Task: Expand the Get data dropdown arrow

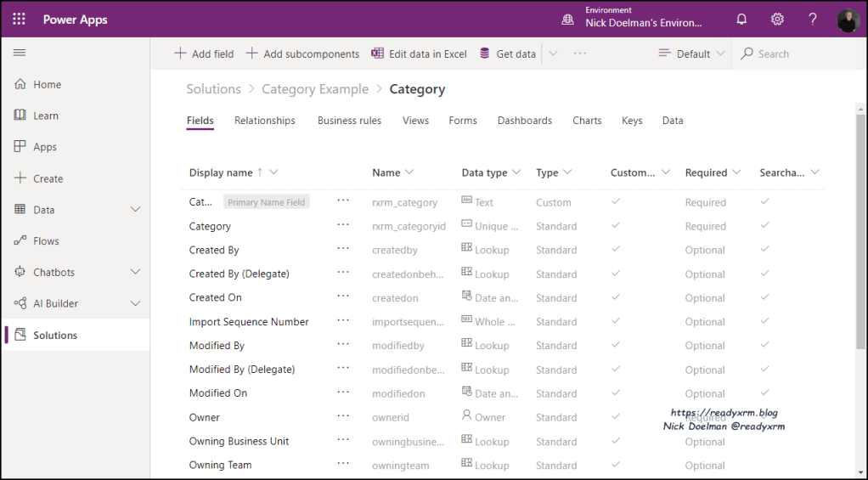Action: click(x=553, y=54)
